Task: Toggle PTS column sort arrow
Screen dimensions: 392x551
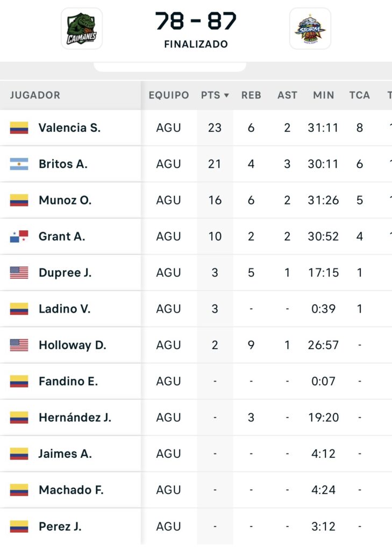Action: [x=226, y=95]
